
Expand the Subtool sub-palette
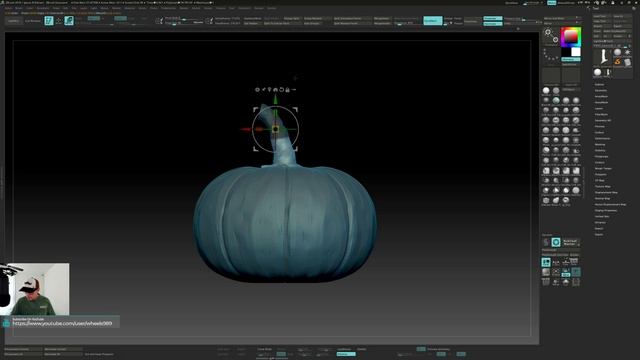click(x=600, y=84)
